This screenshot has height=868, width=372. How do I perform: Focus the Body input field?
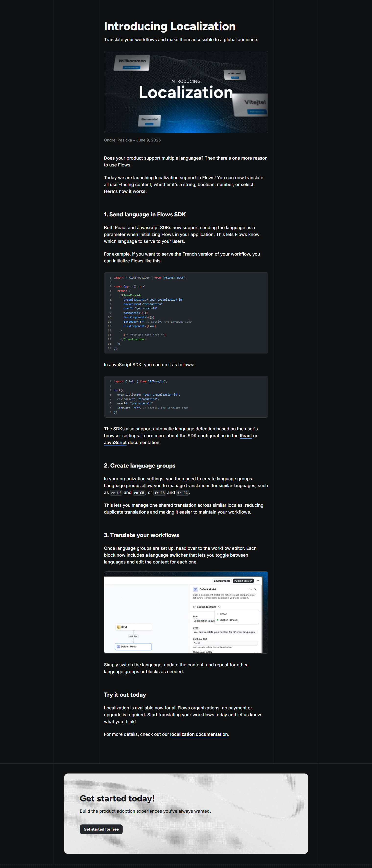(225, 632)
